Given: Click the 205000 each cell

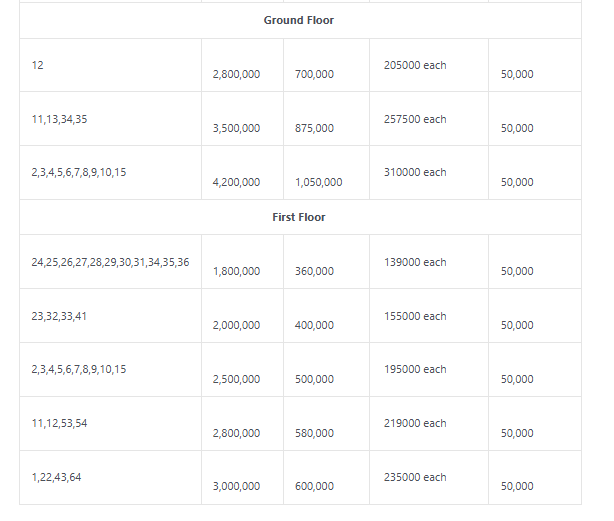Looking at the screenshot, I should tap(415, 65).
